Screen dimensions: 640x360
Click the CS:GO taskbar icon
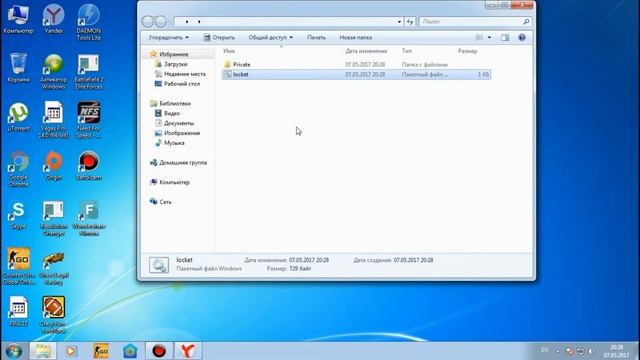click(x=101, y=351)
